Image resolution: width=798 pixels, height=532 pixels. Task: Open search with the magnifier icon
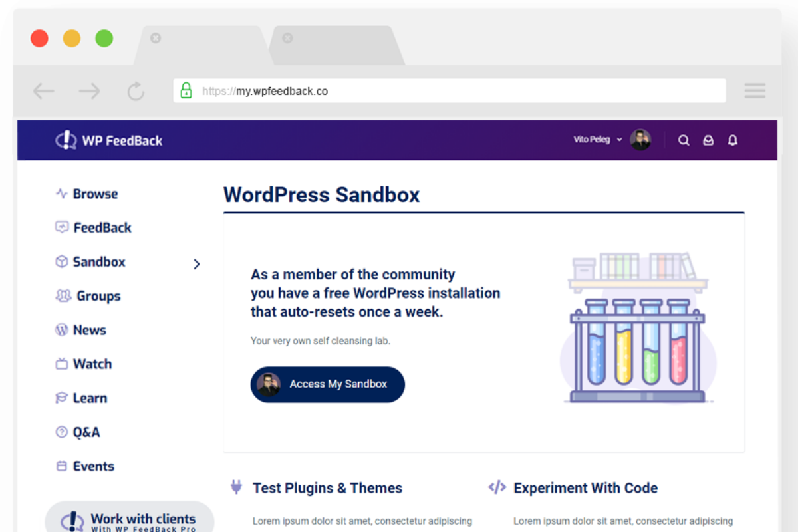tap(684, 140)
